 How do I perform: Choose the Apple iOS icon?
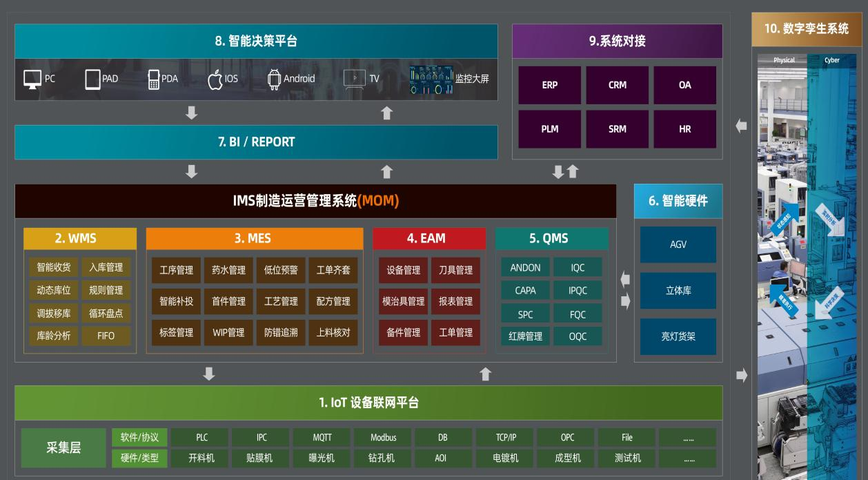[215, 79]
